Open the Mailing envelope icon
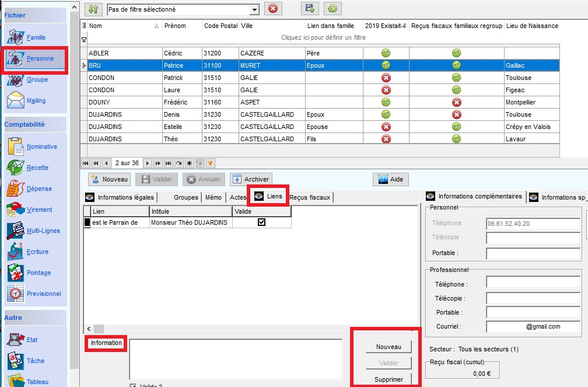This screenshot has width=588, height=387. tap(16, 100)
